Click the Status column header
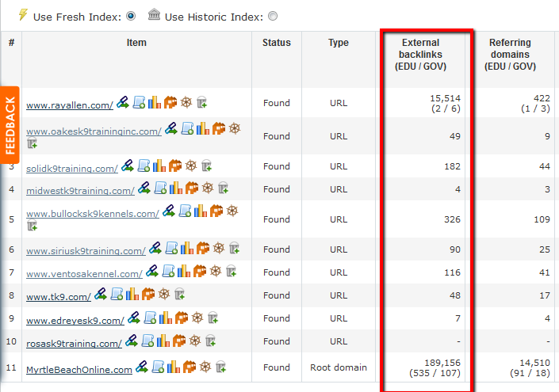 pyautogui.click(x=276, y=43)
